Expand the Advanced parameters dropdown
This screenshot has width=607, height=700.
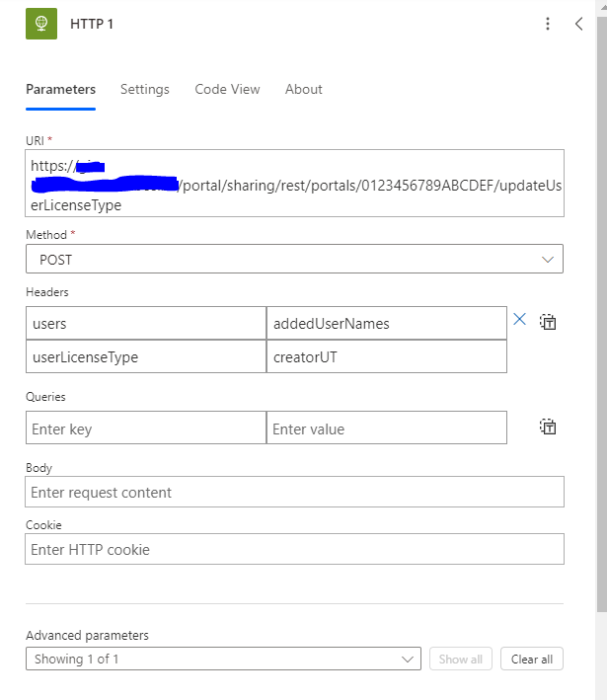click(223, 659)
